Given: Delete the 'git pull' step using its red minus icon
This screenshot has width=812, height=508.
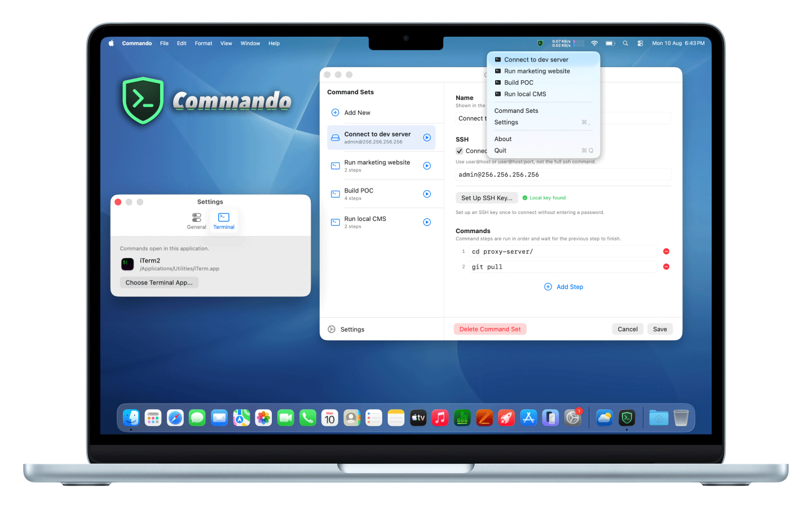Looking at the screenshot, I should (666, 266).
